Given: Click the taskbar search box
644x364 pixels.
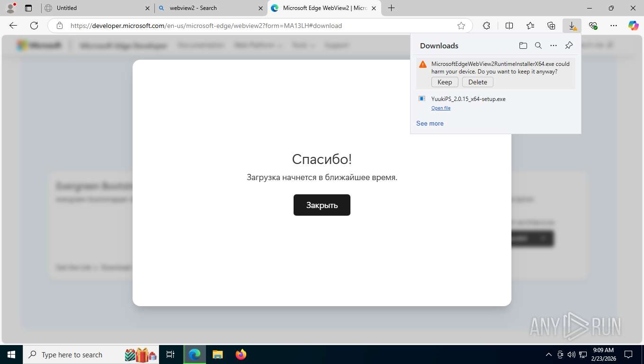Looking at the screenshot, I should pos(90,355).
